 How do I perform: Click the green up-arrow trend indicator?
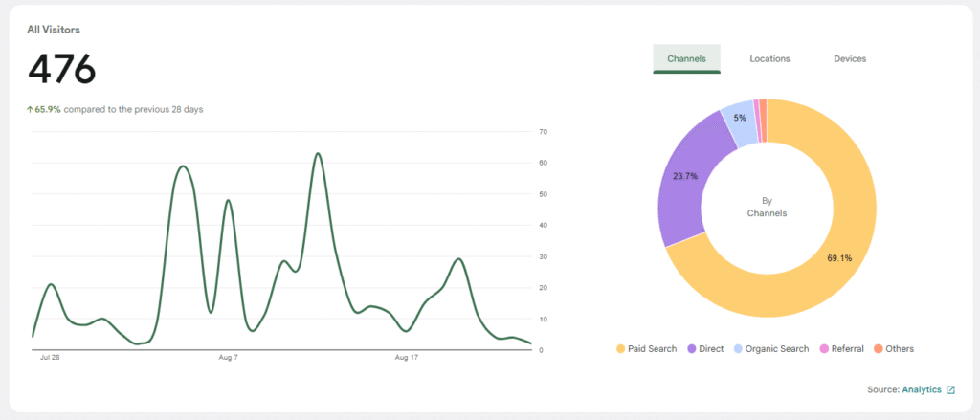[30, 110]
